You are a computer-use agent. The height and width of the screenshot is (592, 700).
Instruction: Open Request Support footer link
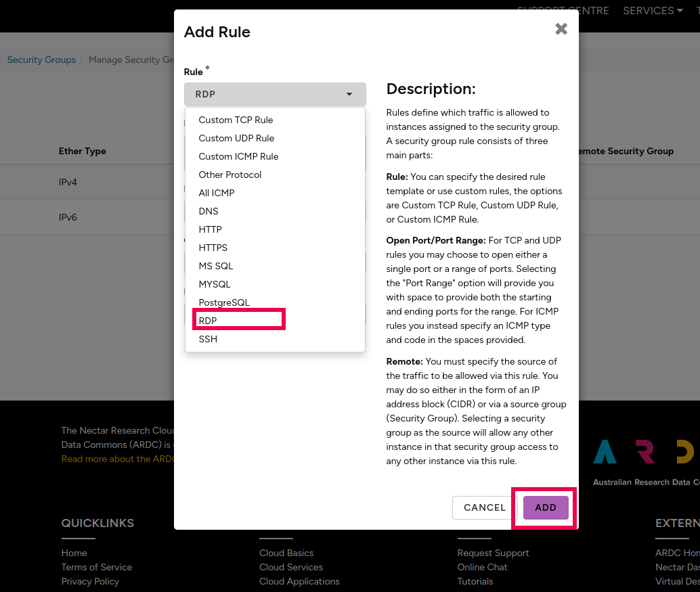493,553
